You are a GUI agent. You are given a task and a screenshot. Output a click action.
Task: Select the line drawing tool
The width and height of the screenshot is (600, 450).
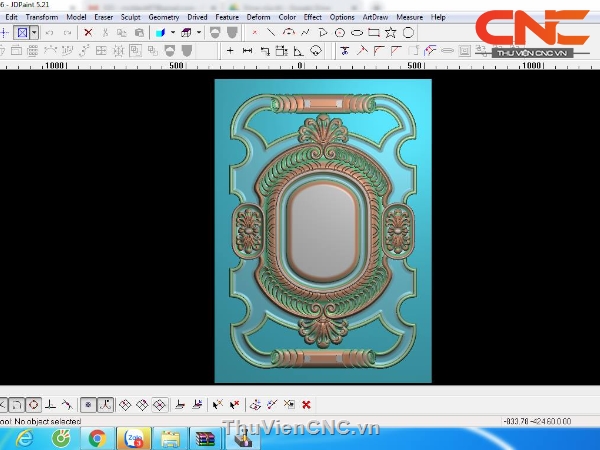(x=270, y=32)
